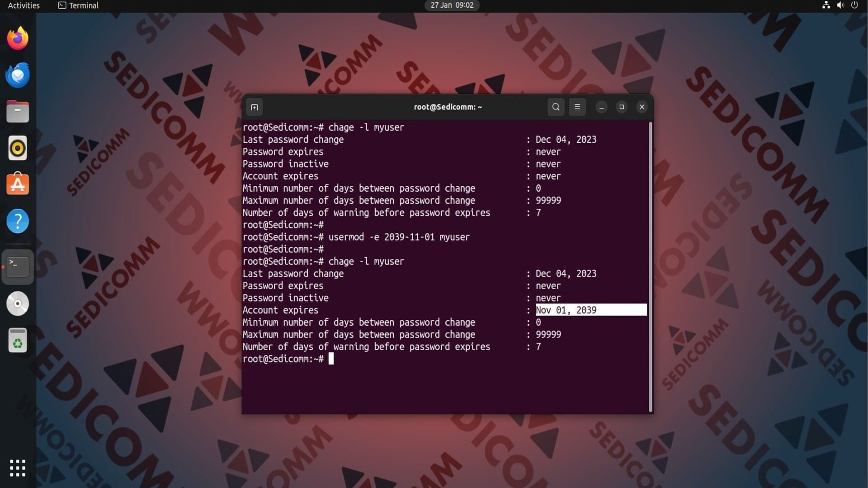Open the clock calendar 27 Jan 09:02
The height and width of the screenshot is (488, 868).
(452, 5)
